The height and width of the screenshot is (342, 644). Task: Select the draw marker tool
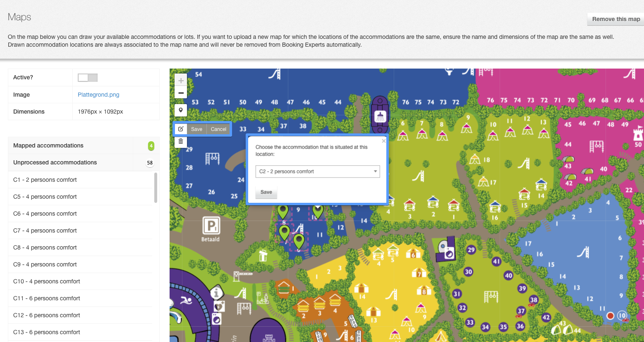[181, 110]
